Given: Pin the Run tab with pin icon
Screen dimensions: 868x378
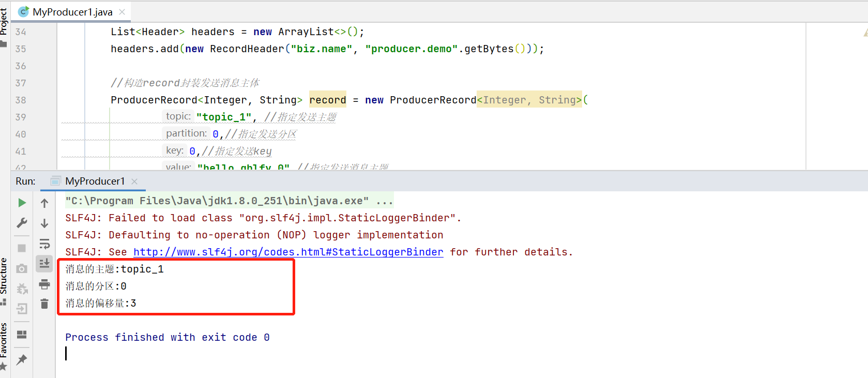Looking at the screenshot, I should (22, 359).
